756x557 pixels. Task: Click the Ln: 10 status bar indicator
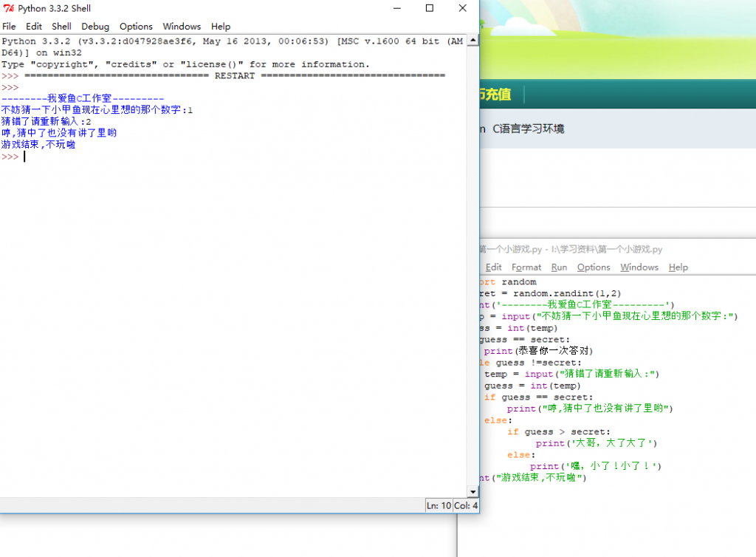tap(439, 505)
